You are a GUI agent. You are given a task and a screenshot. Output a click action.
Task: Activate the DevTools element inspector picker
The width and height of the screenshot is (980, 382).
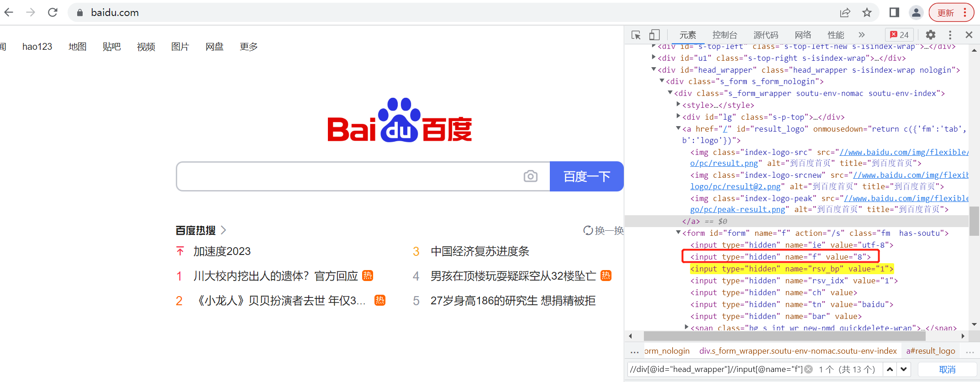[636, 35]
